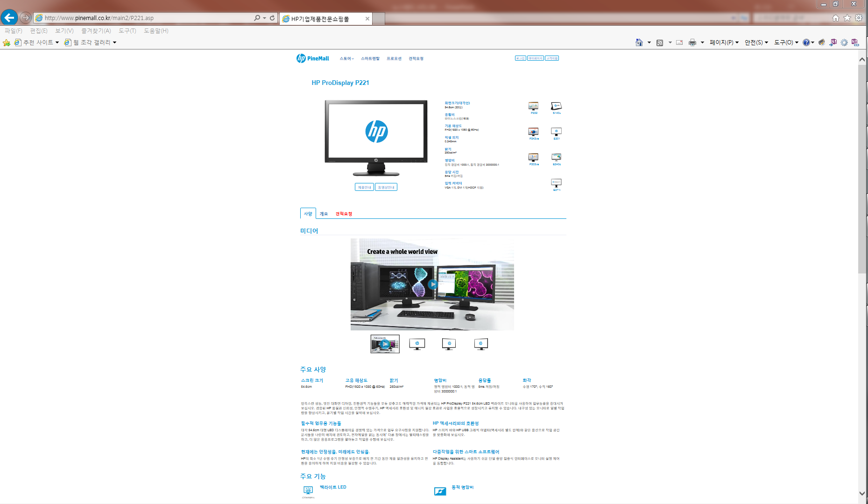Switch to the red 견적요청 tab
Image resolution: width=868 pixels, height=504 pixels.
click(x=344, y=214)
